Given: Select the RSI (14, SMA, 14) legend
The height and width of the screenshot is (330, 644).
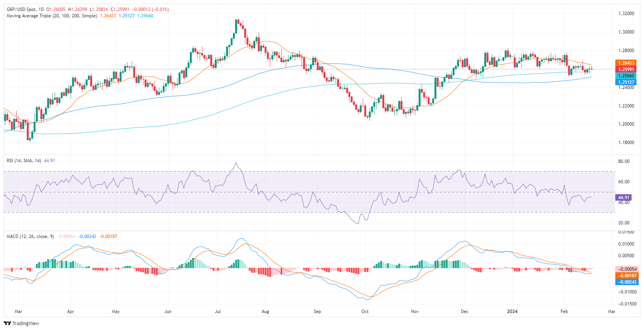Looking at the screenshot, I should click(x=24, y=161).
